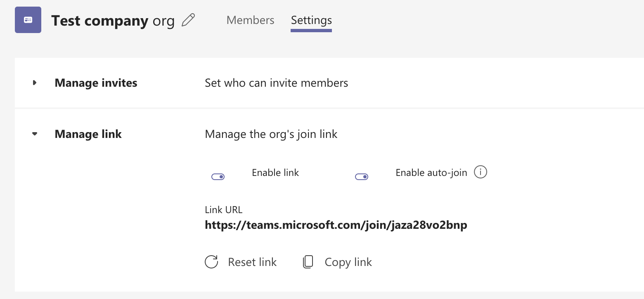Click the teams.microsoft.com join link URL
Viewport: 644px width, 299px height.
coord(336,225)
